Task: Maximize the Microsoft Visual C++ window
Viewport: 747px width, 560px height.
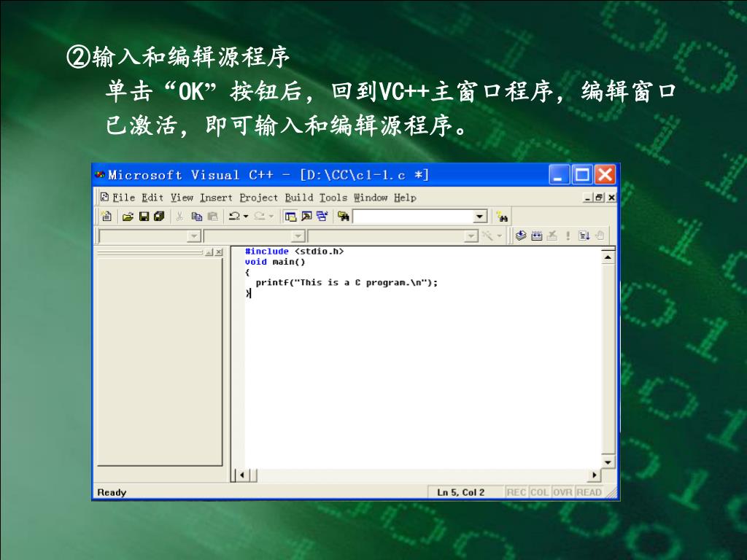Action: 582,175
